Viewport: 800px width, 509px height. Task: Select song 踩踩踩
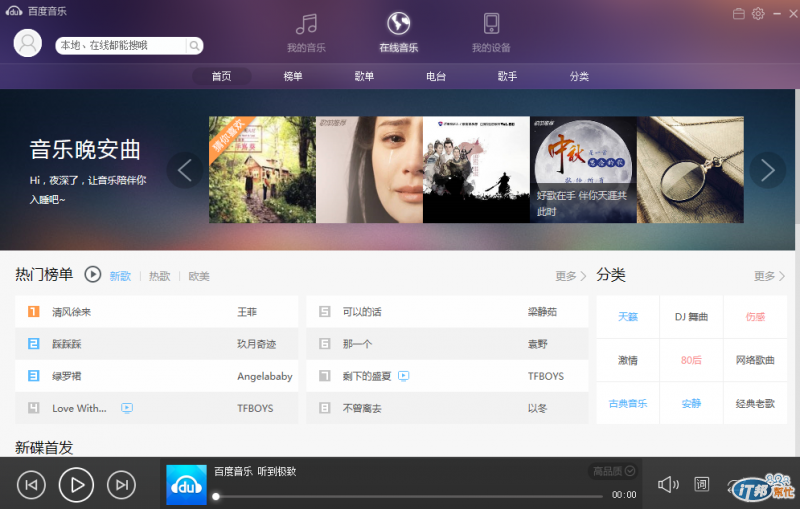66,344
